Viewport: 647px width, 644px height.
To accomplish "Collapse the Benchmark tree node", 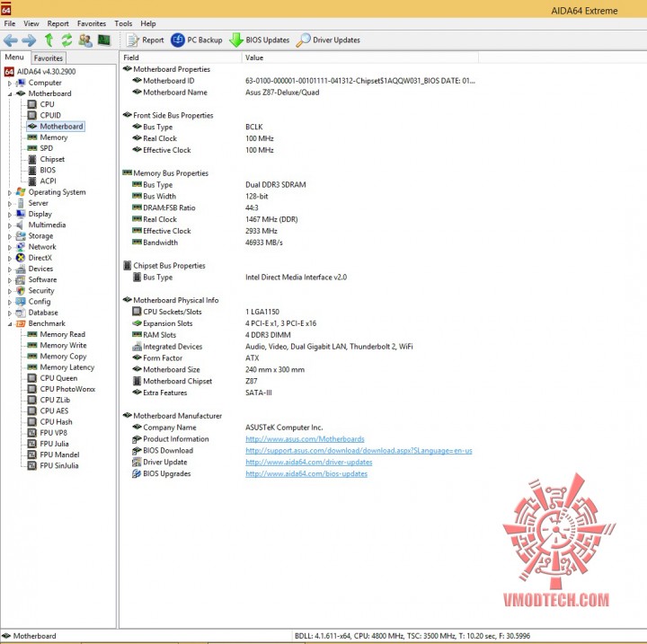I will click(10, 324).
